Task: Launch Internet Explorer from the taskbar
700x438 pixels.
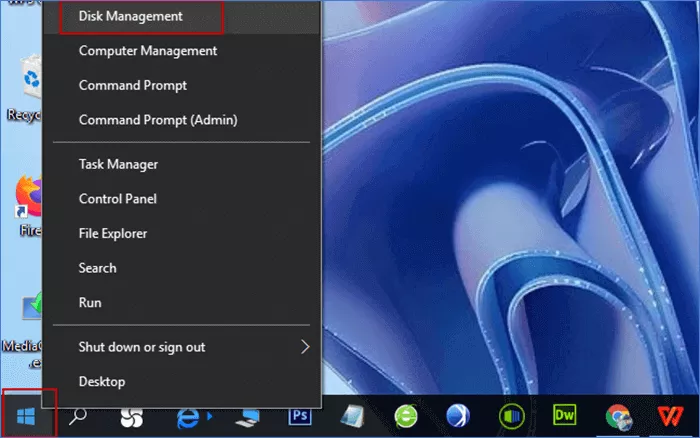Action: (x=188, y=417)
